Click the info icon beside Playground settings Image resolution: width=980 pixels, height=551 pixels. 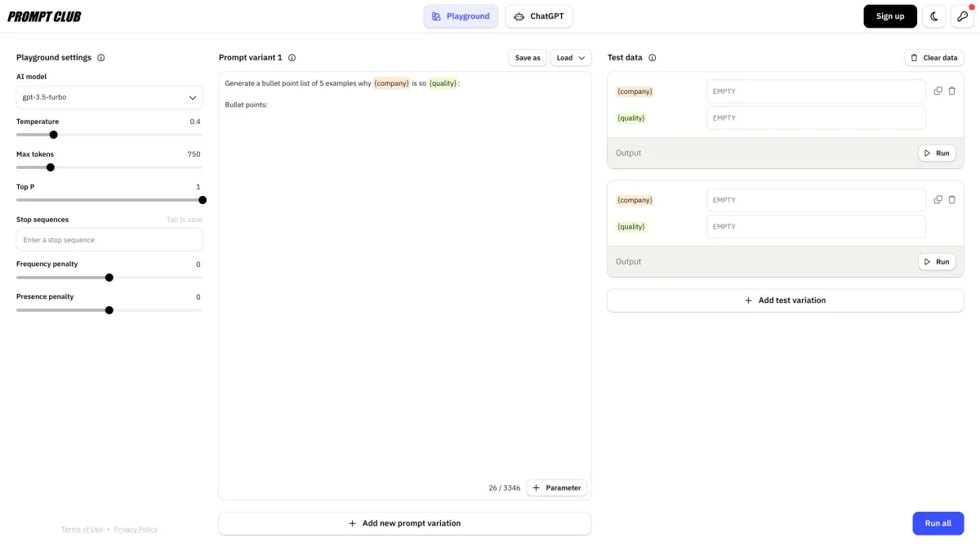click(101, 58)
